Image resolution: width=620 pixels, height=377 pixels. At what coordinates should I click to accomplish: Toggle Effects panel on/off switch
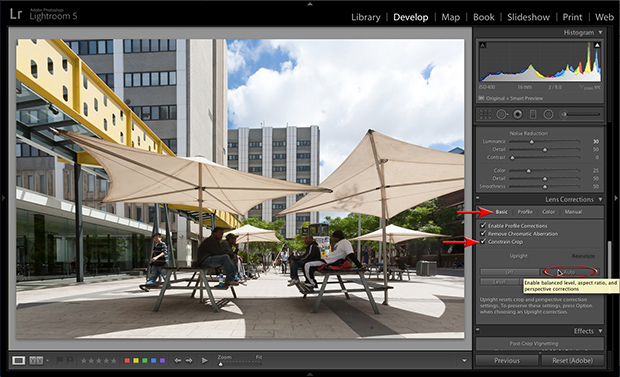coord(478,330)
